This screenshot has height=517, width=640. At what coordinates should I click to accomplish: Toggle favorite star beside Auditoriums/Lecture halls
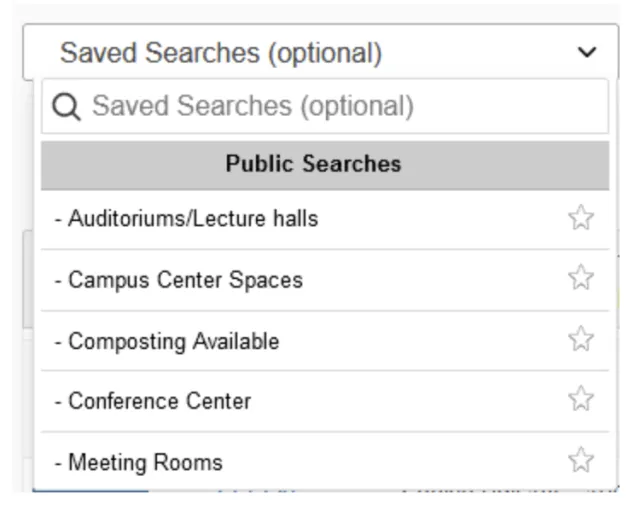tap(581, 218)
